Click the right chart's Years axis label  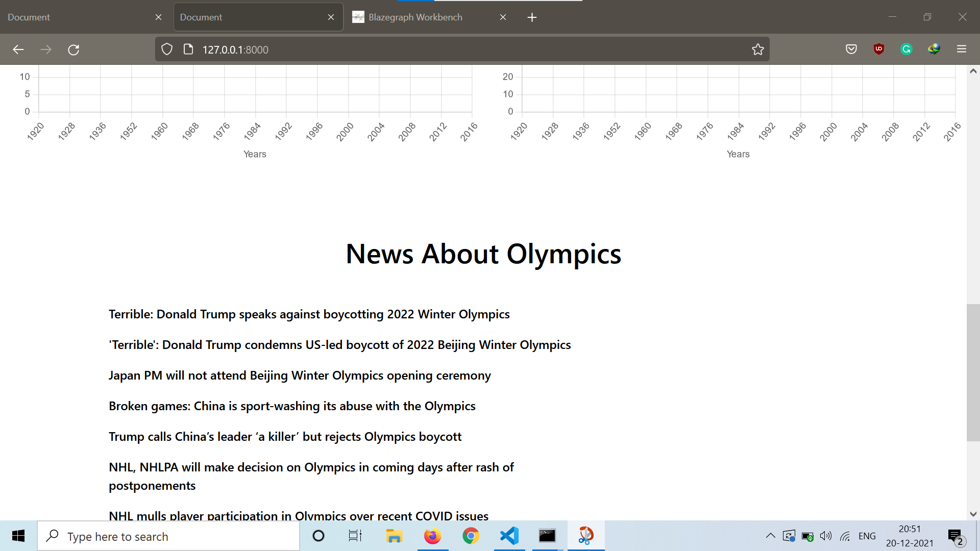coord(738,154)
